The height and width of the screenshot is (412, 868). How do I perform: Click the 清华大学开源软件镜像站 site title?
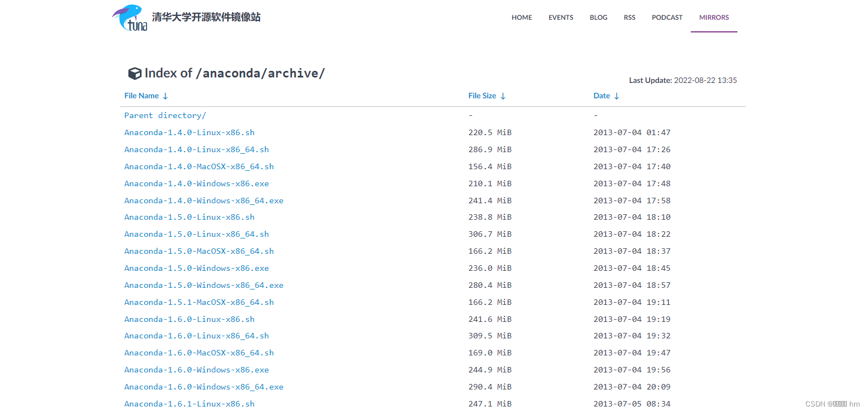206,17
